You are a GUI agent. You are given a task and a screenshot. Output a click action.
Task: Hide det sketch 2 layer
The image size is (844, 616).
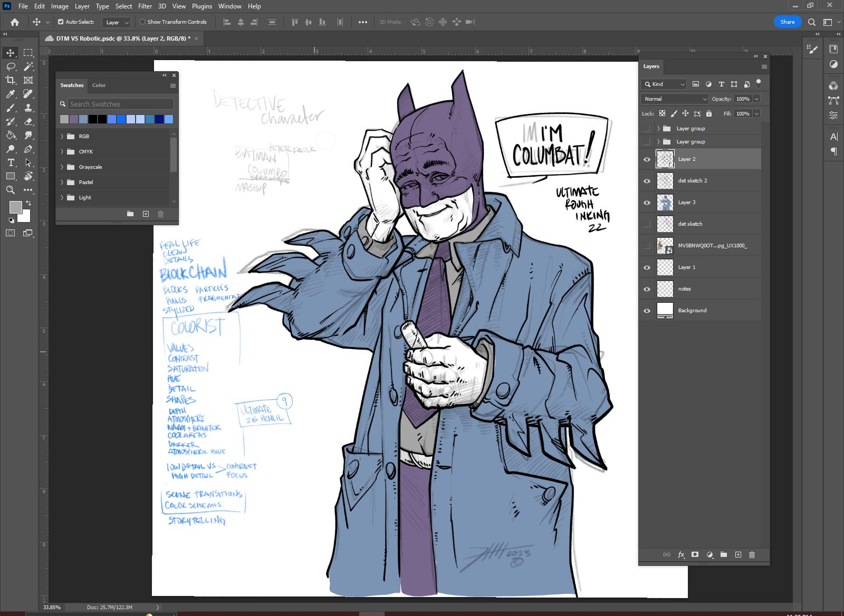(647, 181)
